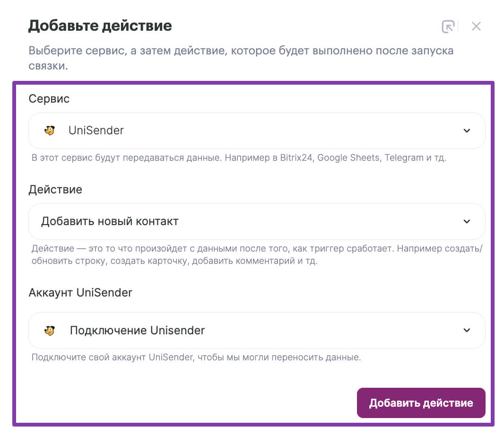Click the Добавьте действие heading
This screenshot has width=504, height=436.
100,26
